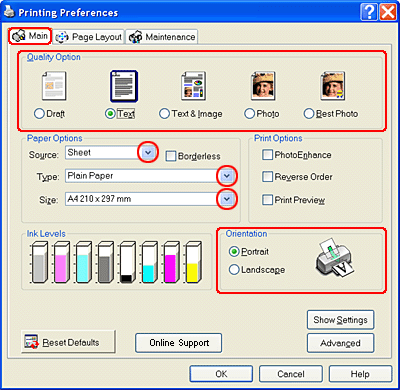Click the yellow ink level cartridge
Screen dimensions: 400x390
click(x=193, y=263)
